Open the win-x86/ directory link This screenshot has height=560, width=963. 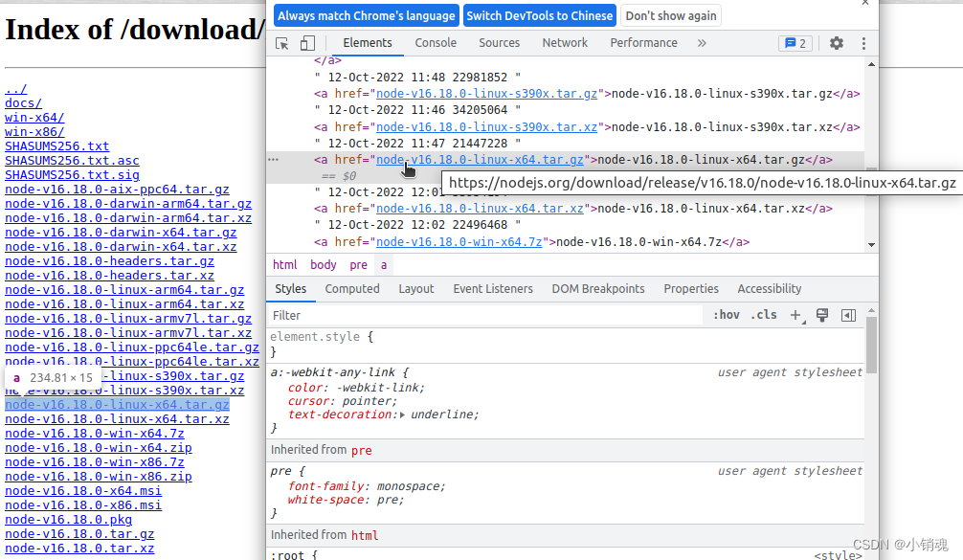tap(34, 132)
